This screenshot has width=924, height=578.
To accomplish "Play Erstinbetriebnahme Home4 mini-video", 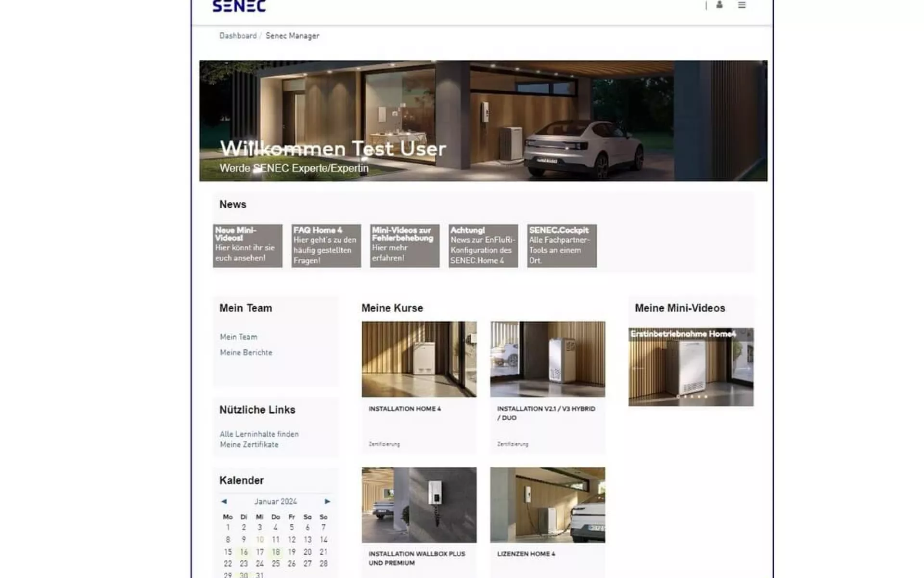I will (691, 367).
